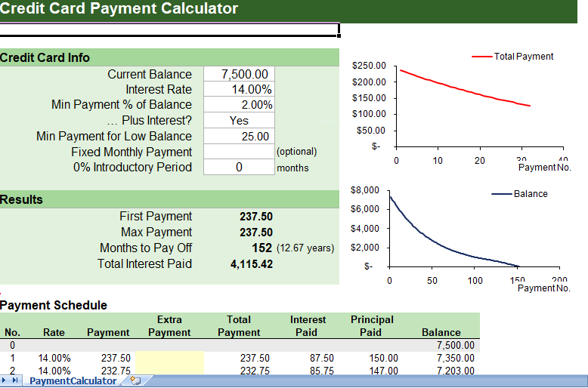Click the $250.00 axis label in payment chart

click(x=369, y=66)
